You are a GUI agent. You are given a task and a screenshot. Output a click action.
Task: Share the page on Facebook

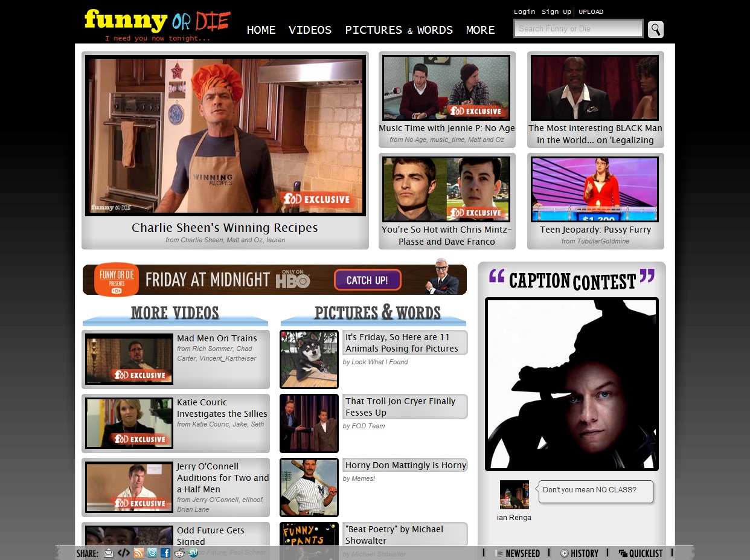point(165,553)
